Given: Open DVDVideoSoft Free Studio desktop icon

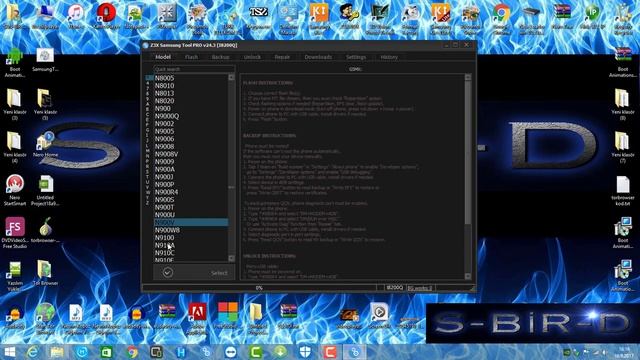Looking at the screenshot, I should coord(15,233).
